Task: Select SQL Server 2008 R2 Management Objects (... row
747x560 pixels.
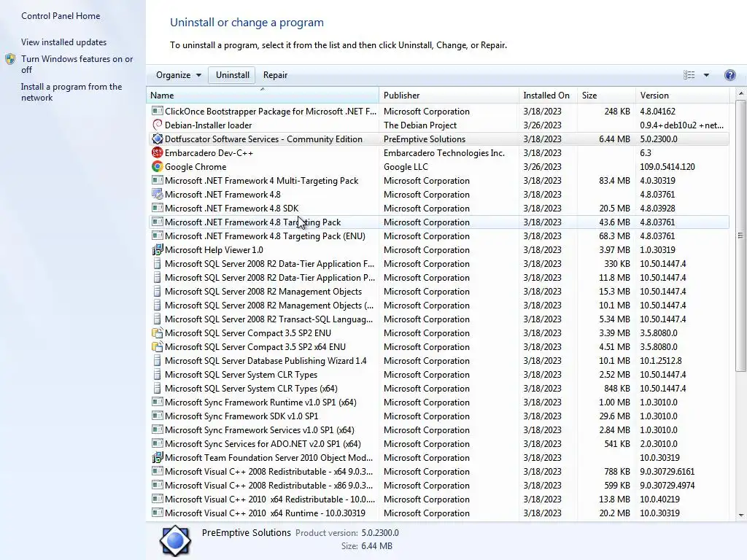Action: coord(438,306)
